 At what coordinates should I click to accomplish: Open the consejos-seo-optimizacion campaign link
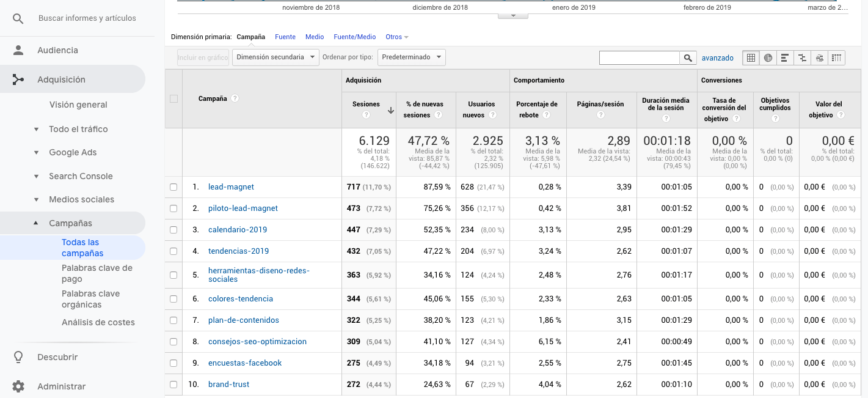pyautogui.click(x=257, y=342)
